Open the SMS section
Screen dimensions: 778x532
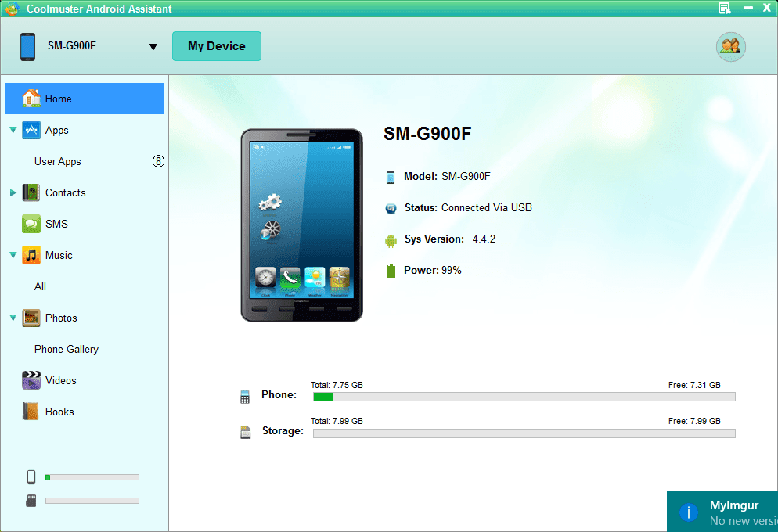[56, 224]
